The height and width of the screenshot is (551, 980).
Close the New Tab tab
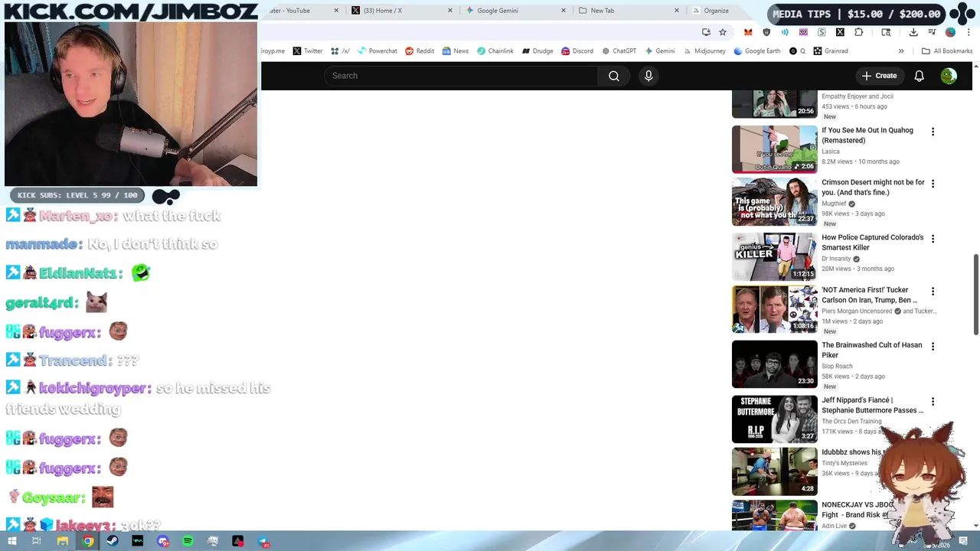(676, 11)
